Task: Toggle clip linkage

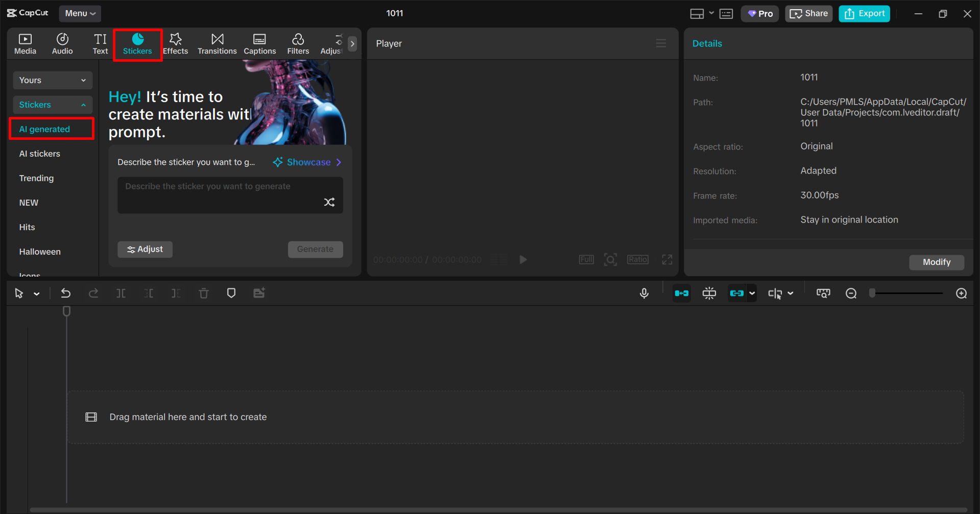Action: coord(737,293)
